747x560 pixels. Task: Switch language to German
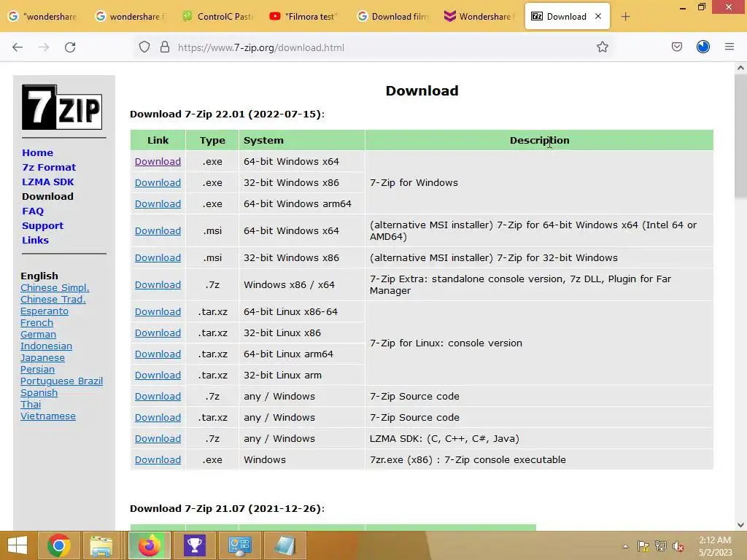click(38, 334)
